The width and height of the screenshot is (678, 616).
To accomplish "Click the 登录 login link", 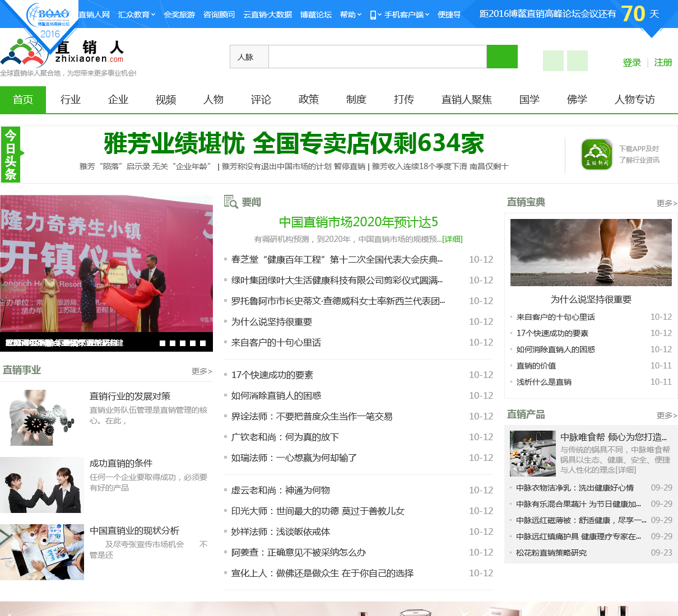I will coord(631,63).
